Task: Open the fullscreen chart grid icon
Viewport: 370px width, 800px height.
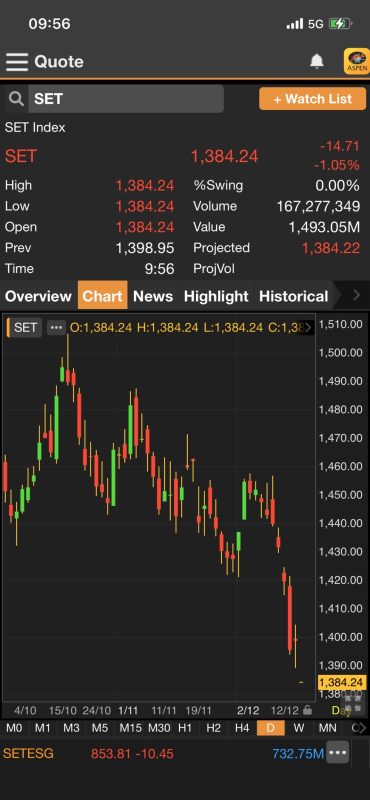Action: point(353,703)
